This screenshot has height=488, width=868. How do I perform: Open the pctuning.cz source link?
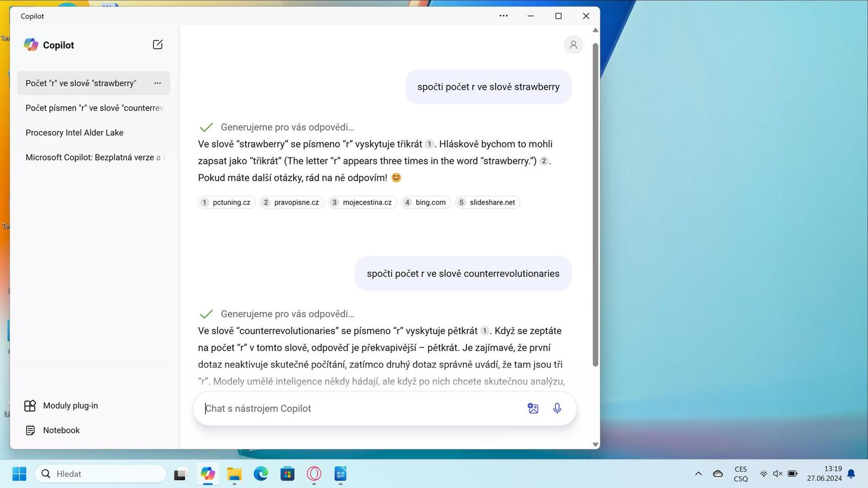227,202
